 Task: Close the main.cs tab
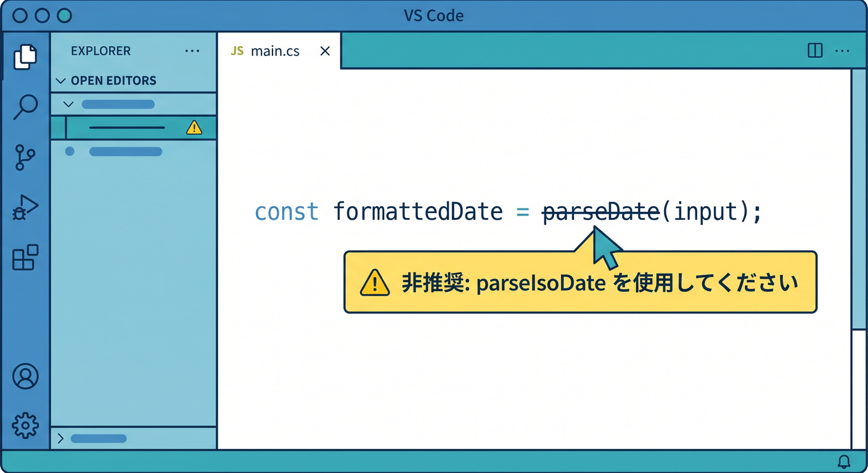tap(325, 51)
